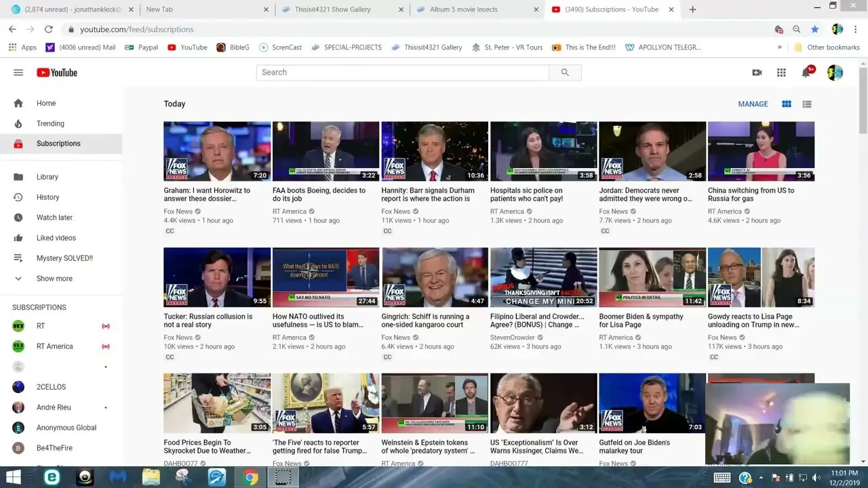Click the address bar URL

[x=137, y=29]
